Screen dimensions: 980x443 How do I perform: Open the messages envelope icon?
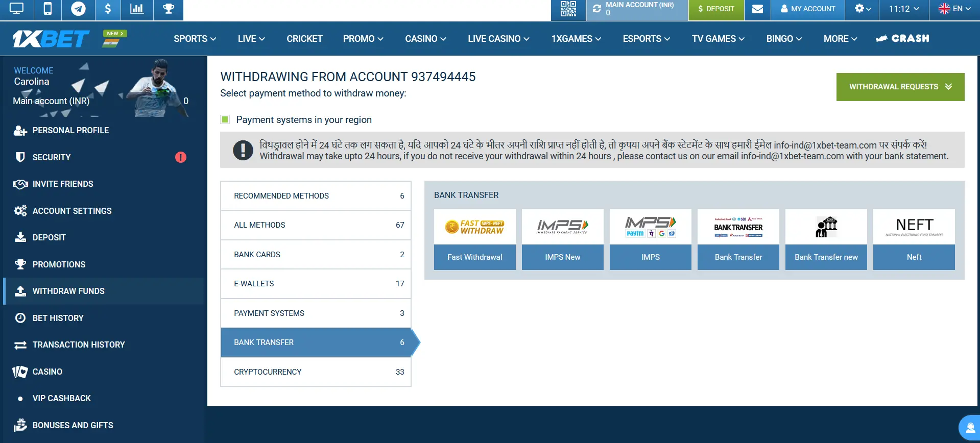[757, 9]
